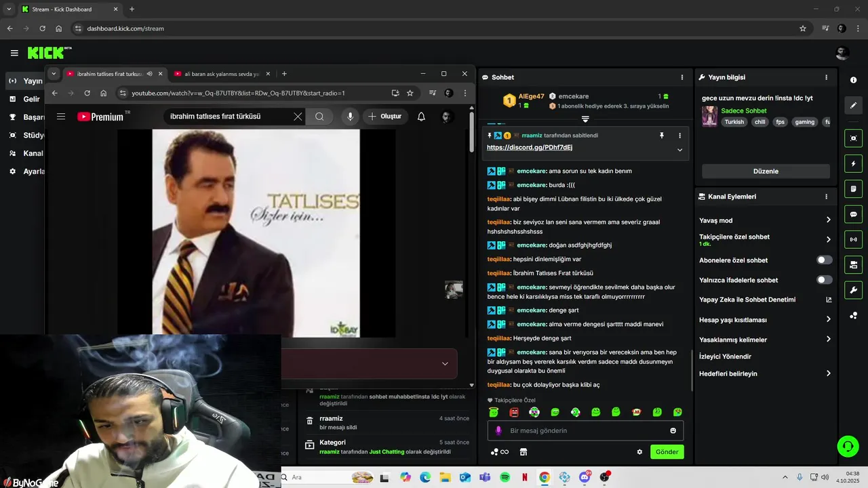
Task: Open Gelir section in Kick sidebar
Action: click(x=25, y=99)
